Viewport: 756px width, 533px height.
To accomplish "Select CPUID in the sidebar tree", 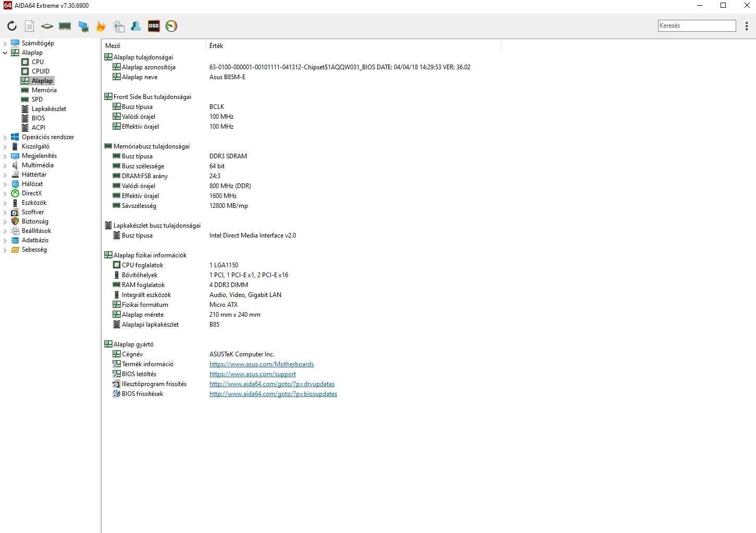I will click(41, 71).
